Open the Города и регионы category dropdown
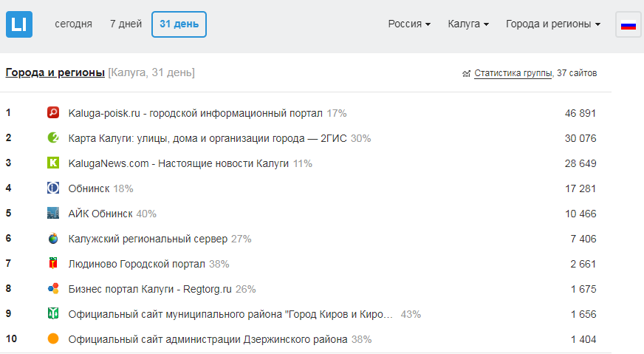 pos(552,24)
